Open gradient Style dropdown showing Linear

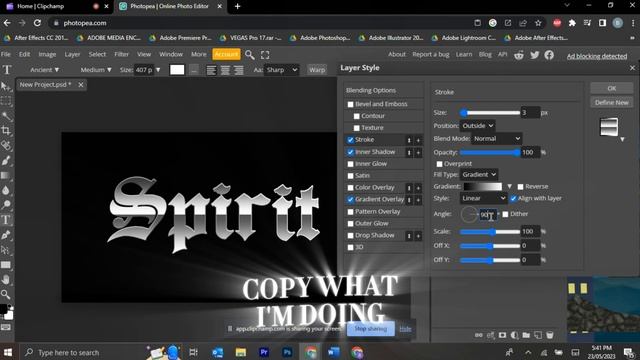coord(484,198)
